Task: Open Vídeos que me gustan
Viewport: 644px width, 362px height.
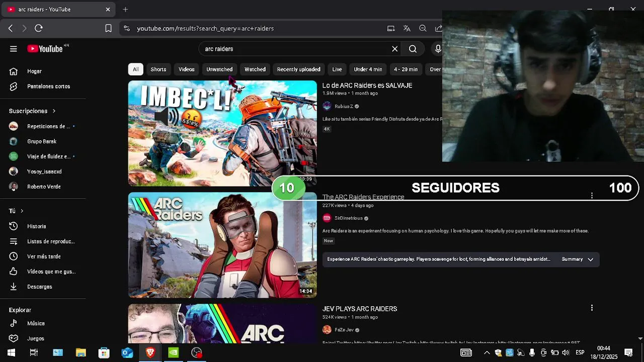Action: [x=43, y=271]
